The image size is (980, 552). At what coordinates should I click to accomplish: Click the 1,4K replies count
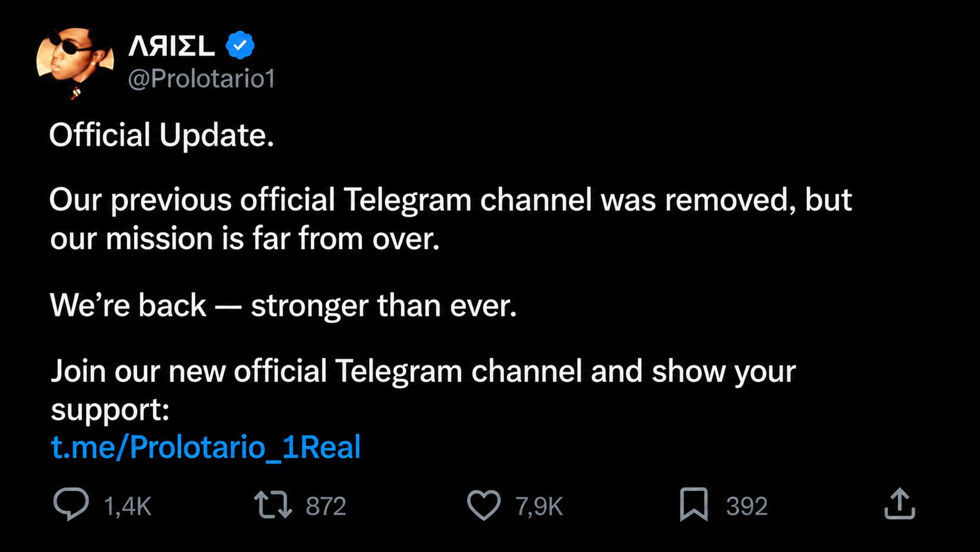point(128,506)
